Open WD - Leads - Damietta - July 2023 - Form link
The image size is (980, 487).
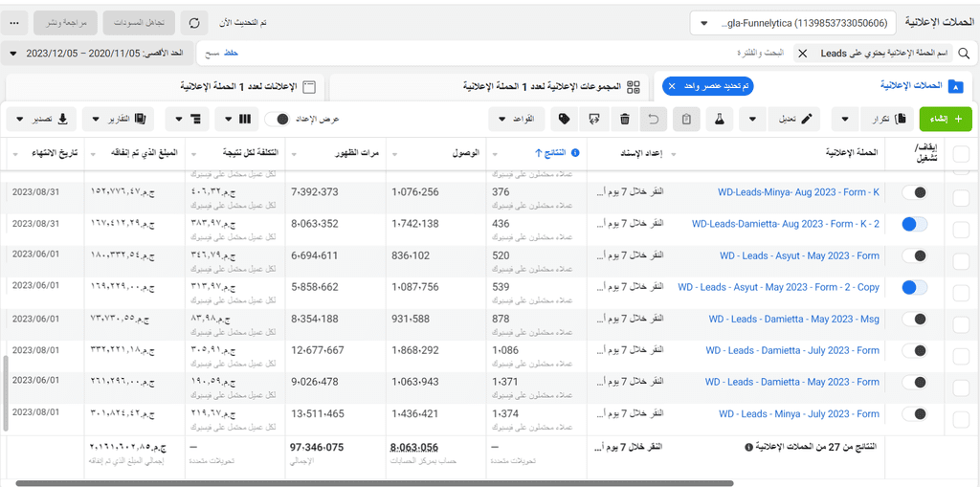pyautogui.click(x=791, y=351)
